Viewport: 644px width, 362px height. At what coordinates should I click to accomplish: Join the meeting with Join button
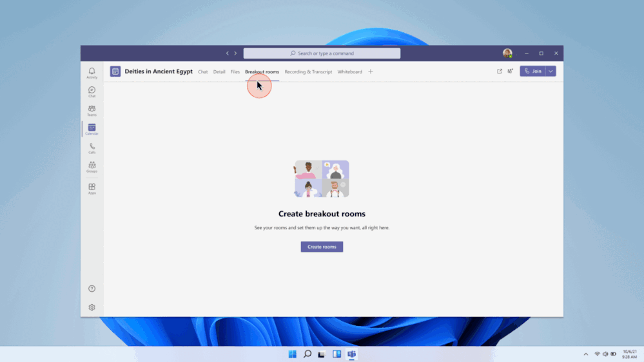[x=532, y=71]
